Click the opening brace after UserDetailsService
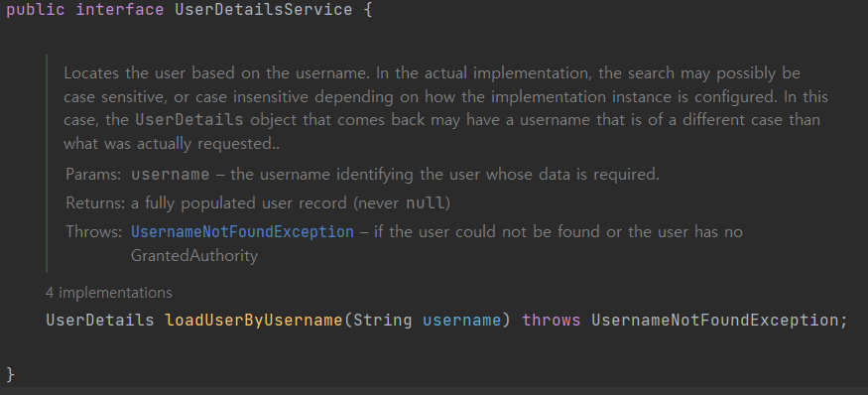Image resolution: width=868 pixels, height=395 pixels. (x=368, y=10)
